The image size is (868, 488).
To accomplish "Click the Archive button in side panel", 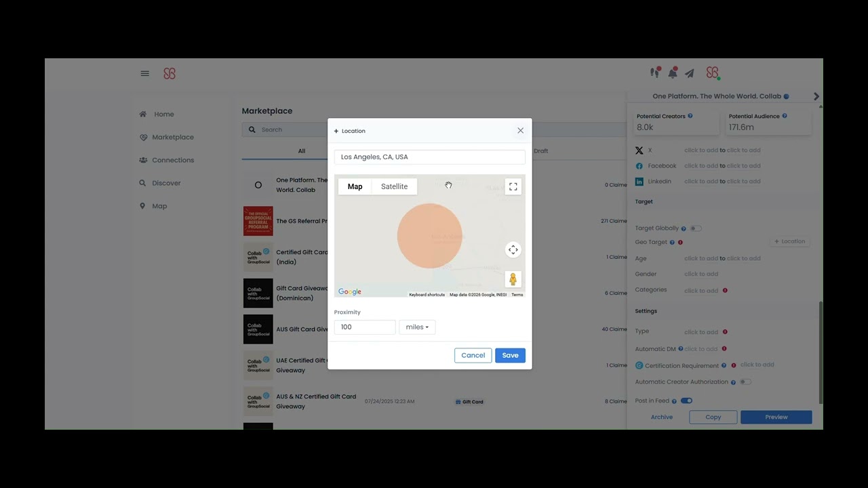I will pyautogui.click(x=662, y=418).
